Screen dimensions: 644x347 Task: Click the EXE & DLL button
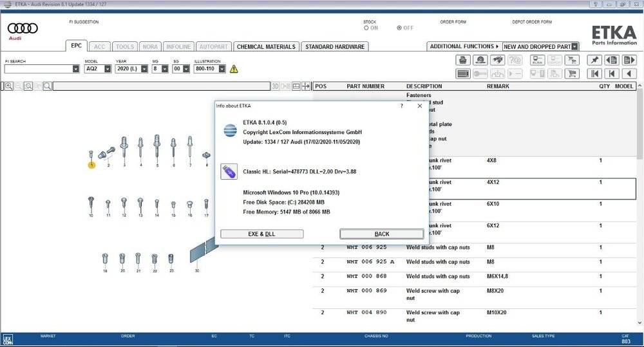261,234
